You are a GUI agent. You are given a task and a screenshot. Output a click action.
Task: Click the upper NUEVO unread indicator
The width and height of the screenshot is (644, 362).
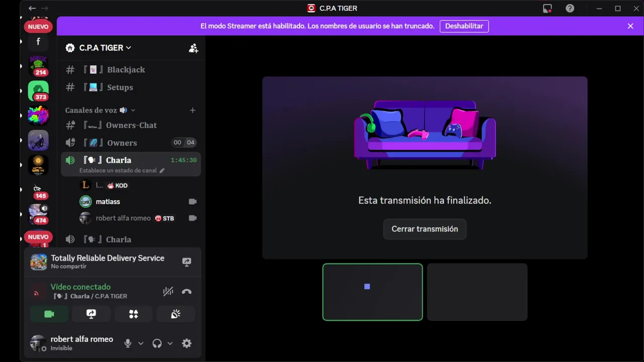[x=38, y=27]
